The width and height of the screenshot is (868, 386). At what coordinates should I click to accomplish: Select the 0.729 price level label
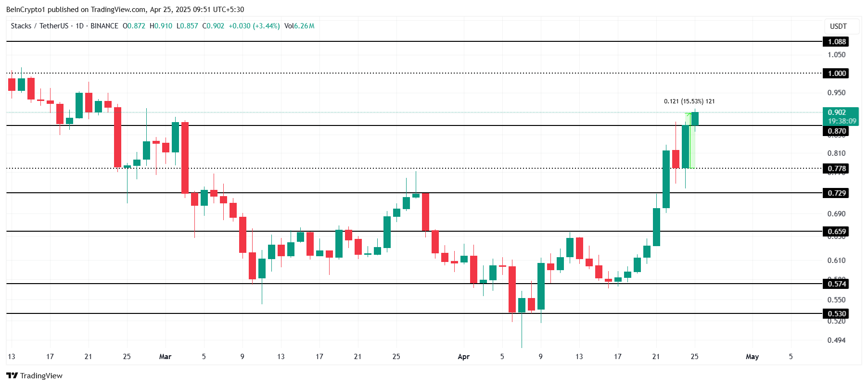[x=836, y=193]
